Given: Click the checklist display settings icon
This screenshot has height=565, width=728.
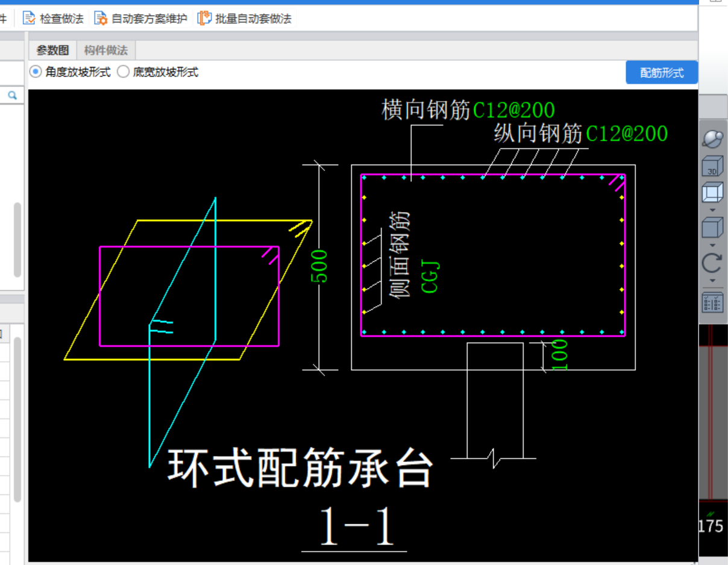Looking at the screenshot, I should (712, 302).
